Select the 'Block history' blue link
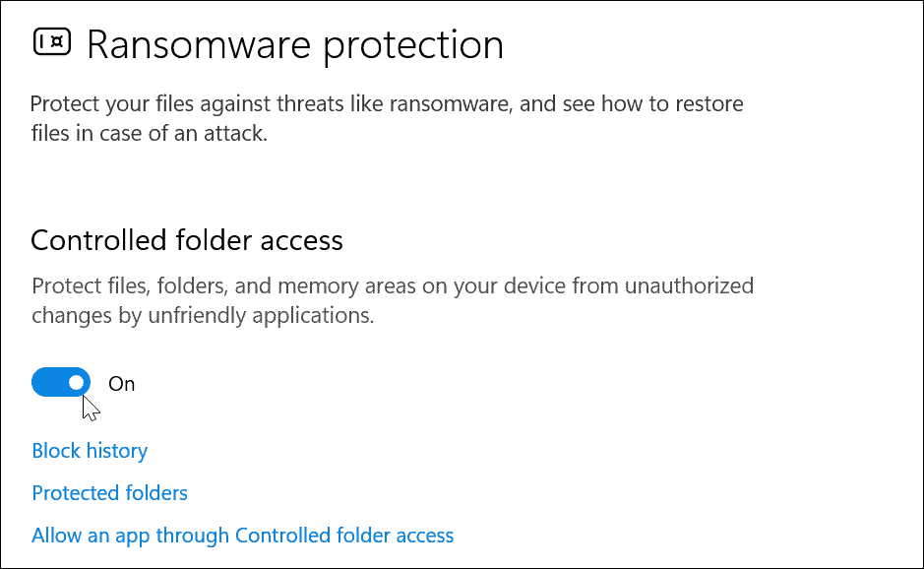This screenshot has width=924, height=569. click(90, 450)
